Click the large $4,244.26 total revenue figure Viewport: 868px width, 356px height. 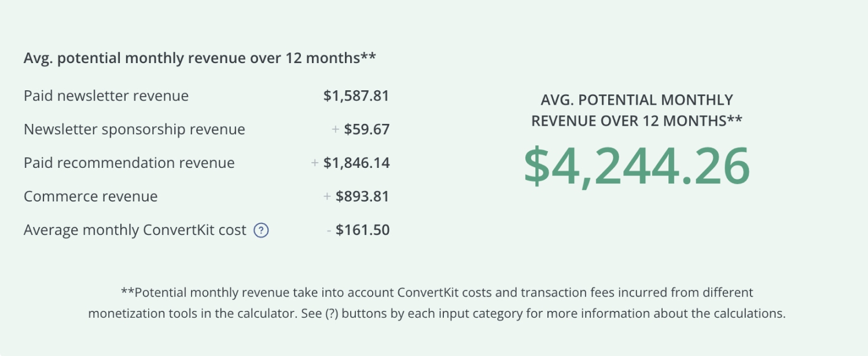(637, 167)
